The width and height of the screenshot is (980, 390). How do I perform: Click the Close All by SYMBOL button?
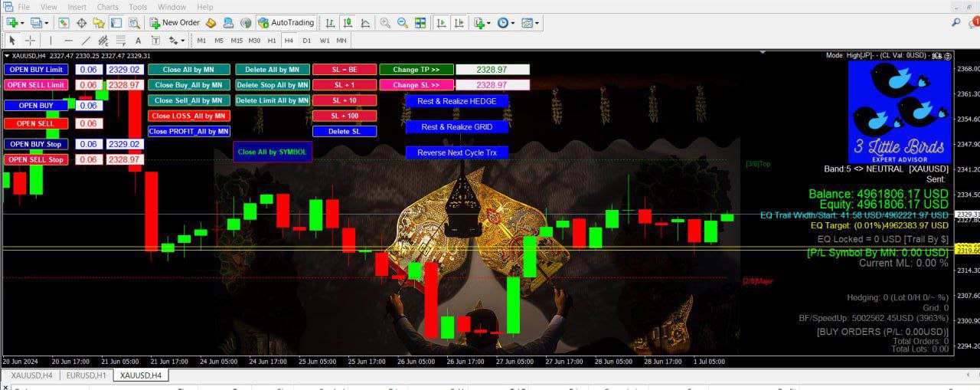tap(272, 152)
